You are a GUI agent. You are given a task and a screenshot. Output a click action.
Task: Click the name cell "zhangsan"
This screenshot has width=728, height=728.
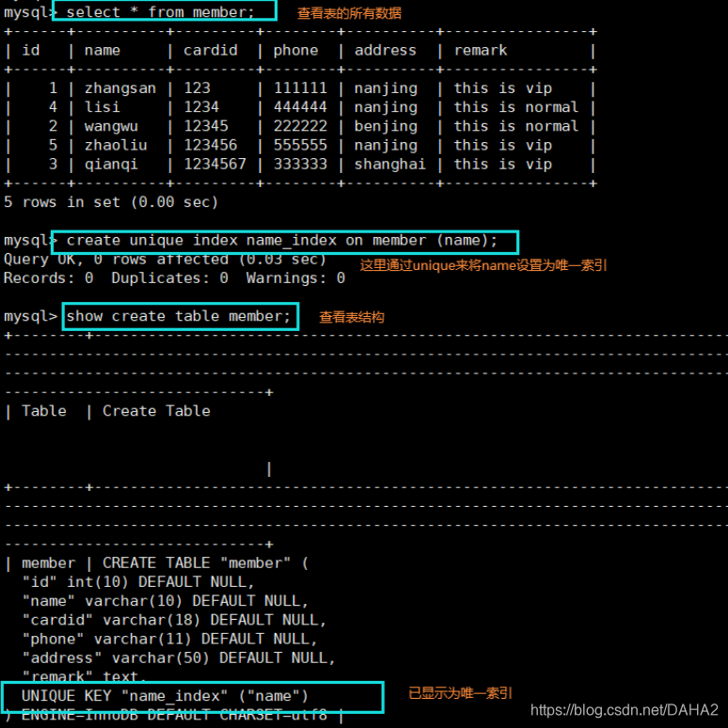click(120, 88)
